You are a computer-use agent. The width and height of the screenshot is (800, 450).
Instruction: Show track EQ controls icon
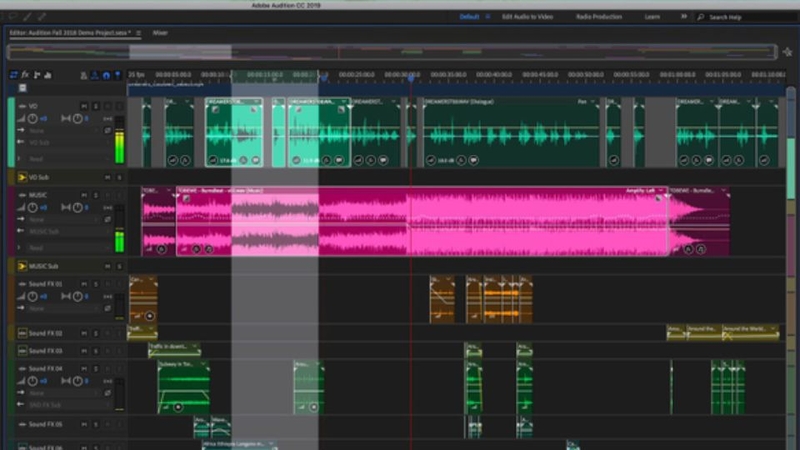[48, 75]
